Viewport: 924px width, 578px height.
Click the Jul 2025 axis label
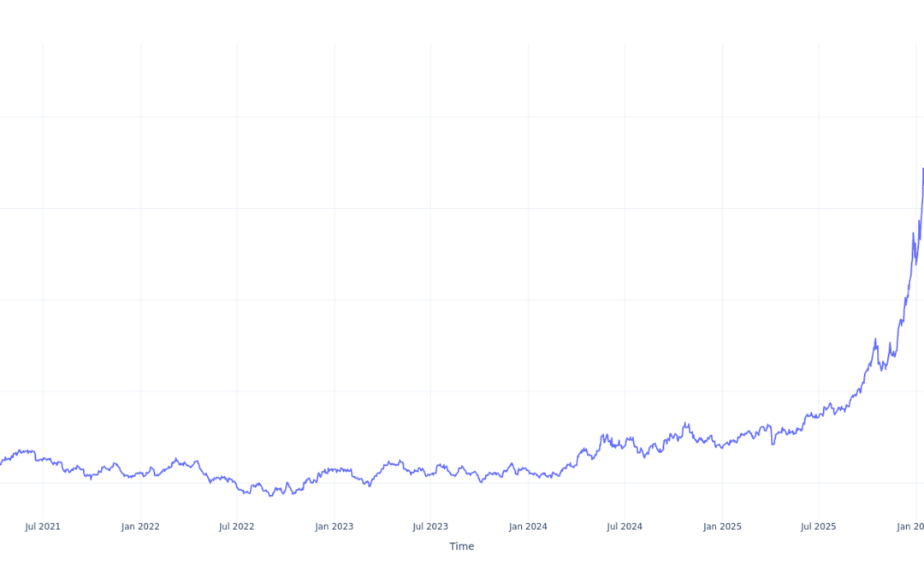[x=819, y=527]
